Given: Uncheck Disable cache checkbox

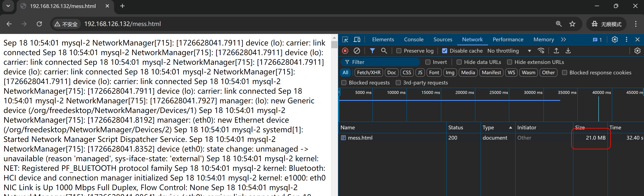Looking at the screenshot, I should click(x=444, y=51).
